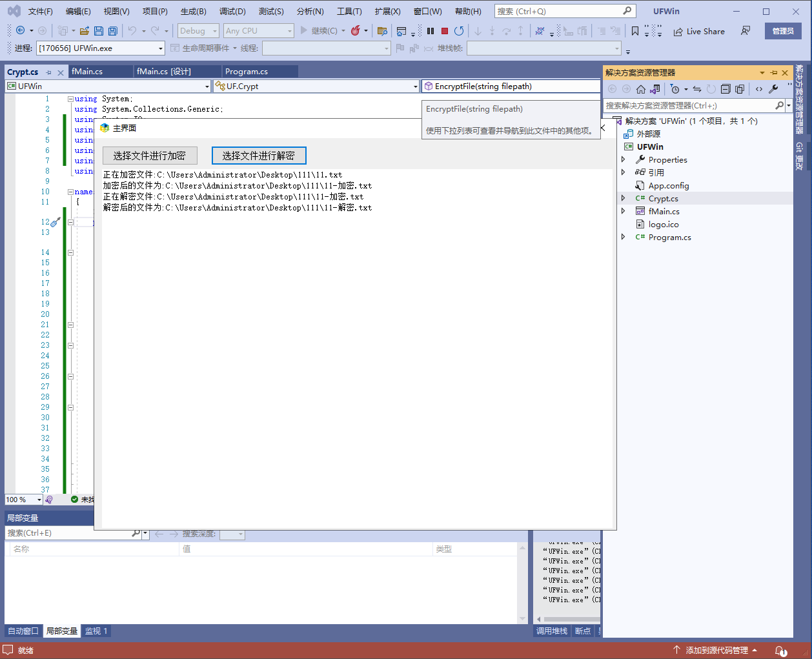Click the notifications bell in status bar

coord(780,651)
